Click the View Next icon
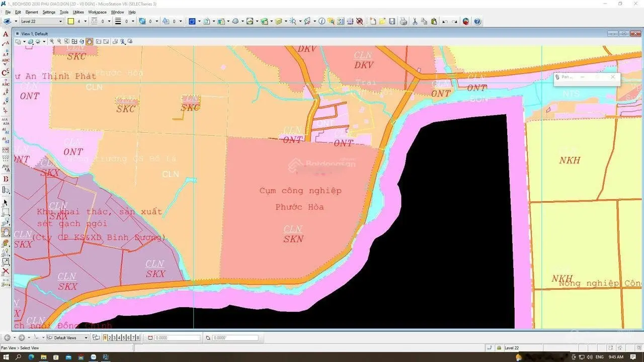Screen dimensions: 644x362 [x=106, y=41]
